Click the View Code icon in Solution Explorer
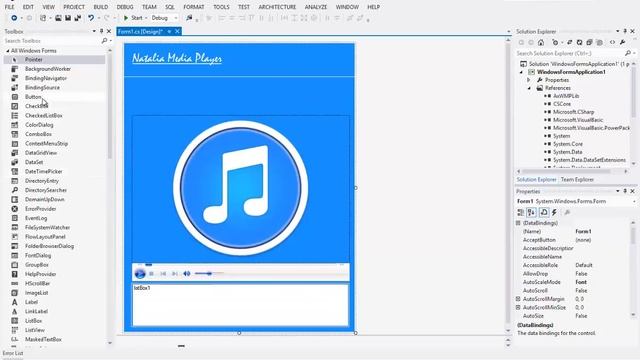This screenshot has height=360, width=640. coord(612,42)
